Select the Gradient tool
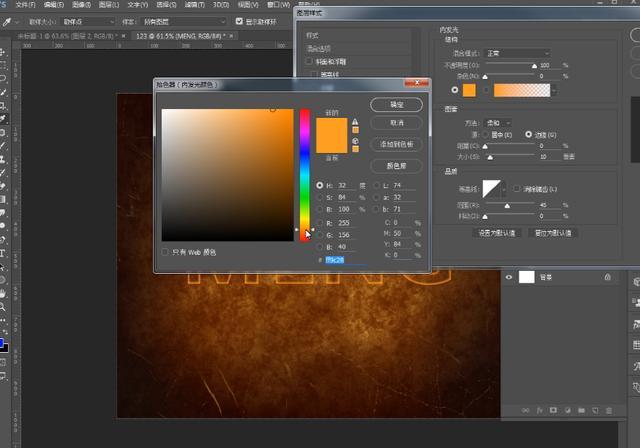The width and height of the screenshot is (640, 448). [x=3, y=200]
